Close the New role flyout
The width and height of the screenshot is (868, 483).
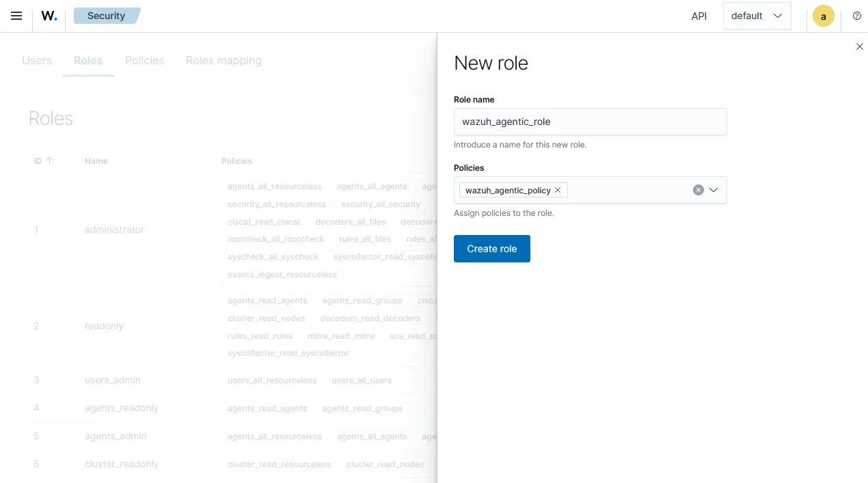[x=860, y=46]
